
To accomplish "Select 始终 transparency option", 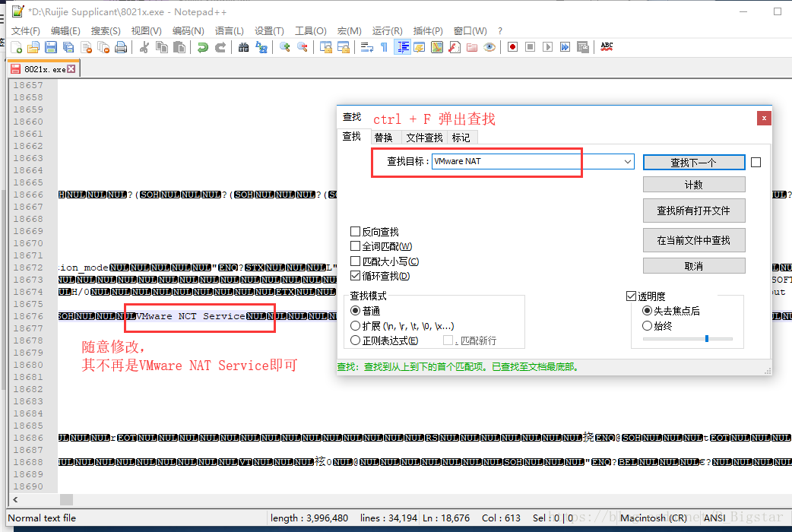I will pyautogui.click(x=647, y=326).
